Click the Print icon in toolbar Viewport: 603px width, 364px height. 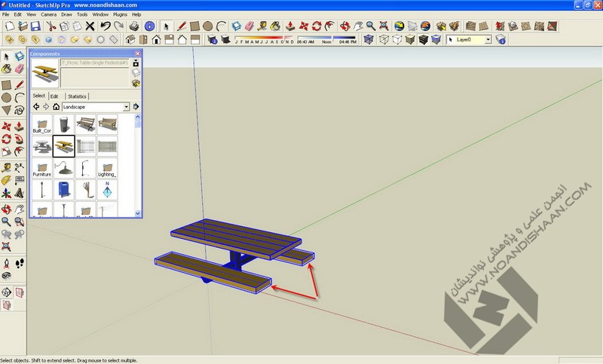pyautogui.click(x=133, y=26)
